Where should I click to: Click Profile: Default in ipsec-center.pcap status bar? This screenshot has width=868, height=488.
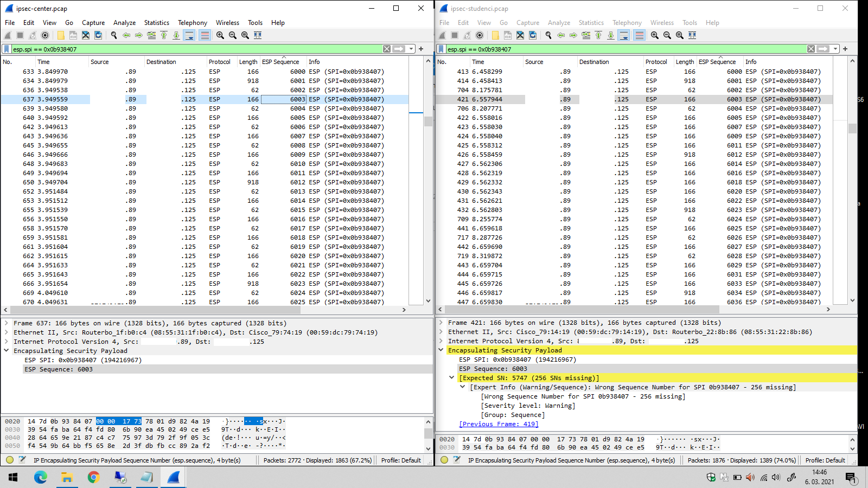coord(401,460)
